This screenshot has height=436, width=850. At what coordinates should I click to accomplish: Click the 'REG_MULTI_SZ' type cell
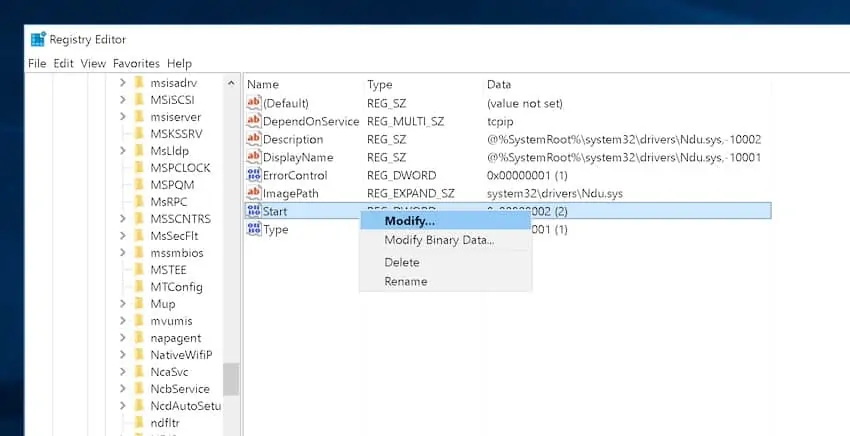pos(405,121)
